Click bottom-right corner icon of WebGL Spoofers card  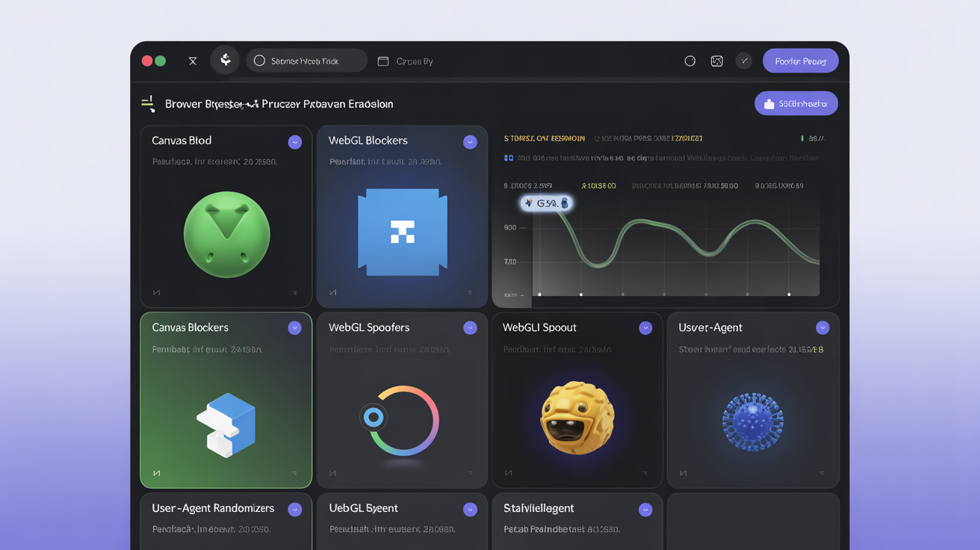pos(470,473)
